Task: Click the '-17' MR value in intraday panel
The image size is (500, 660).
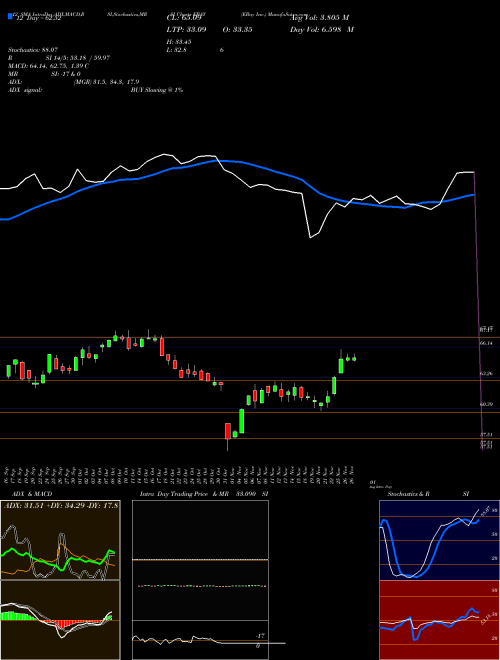Action: click(261, 636)
